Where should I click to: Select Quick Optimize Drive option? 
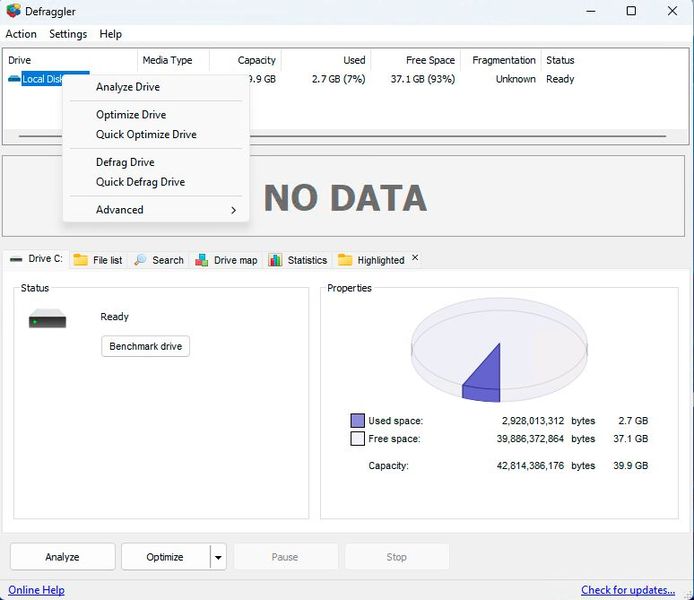pos(156,135)
